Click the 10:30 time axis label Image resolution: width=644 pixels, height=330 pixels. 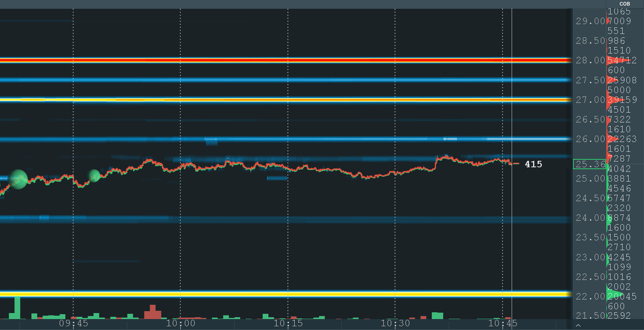point(396,324)
